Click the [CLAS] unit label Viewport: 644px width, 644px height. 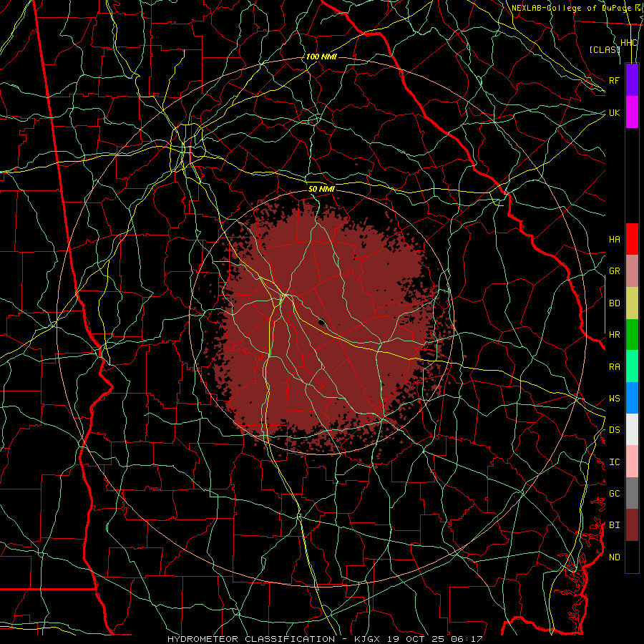click(605, 49)
